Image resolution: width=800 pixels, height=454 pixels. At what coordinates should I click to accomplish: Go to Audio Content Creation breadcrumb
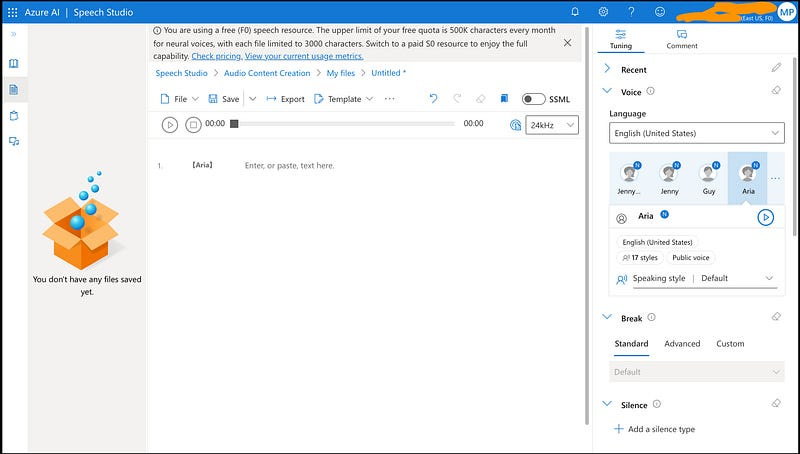267,73
